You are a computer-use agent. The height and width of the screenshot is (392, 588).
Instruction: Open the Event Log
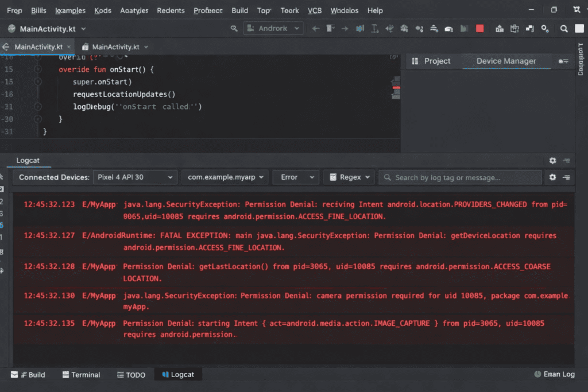click(554, 374)
